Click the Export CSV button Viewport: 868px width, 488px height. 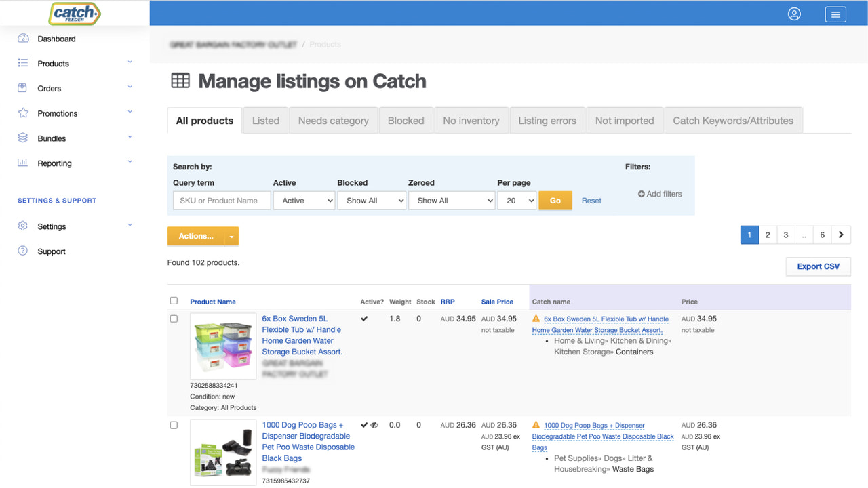pyautogui.click(x=818, y=266)
